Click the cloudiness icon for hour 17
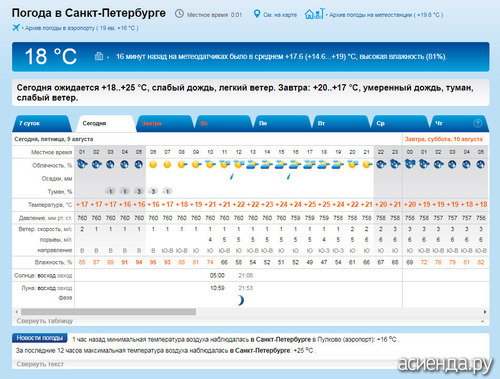Screen dimensions: 500x379 point(310,164)
